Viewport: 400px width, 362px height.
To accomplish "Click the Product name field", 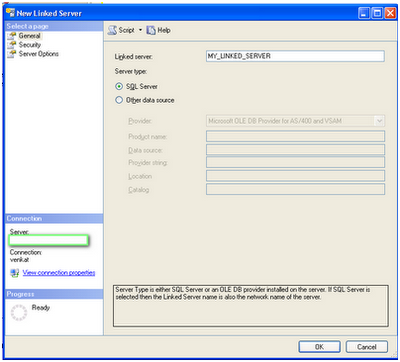I will point(295,136).
